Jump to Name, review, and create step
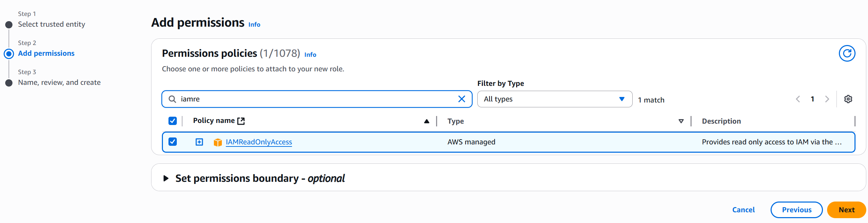This screenshot has width=868, height=223. 59,82
